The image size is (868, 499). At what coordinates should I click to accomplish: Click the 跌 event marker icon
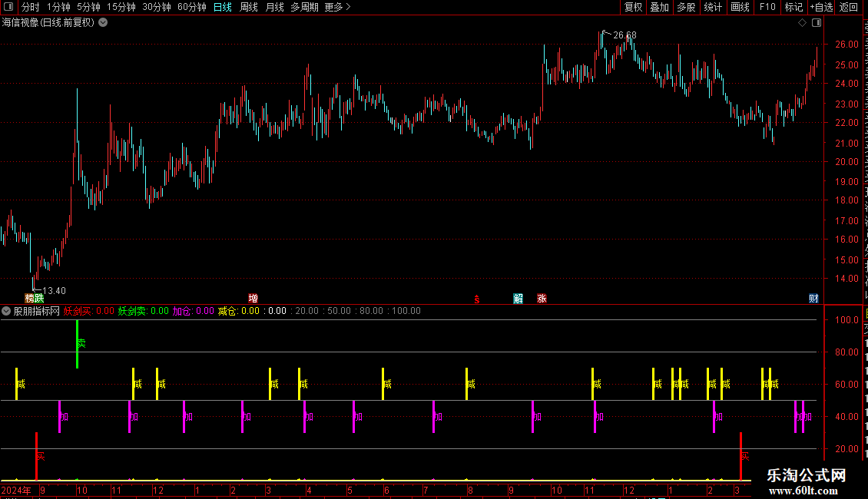point(38,299)
